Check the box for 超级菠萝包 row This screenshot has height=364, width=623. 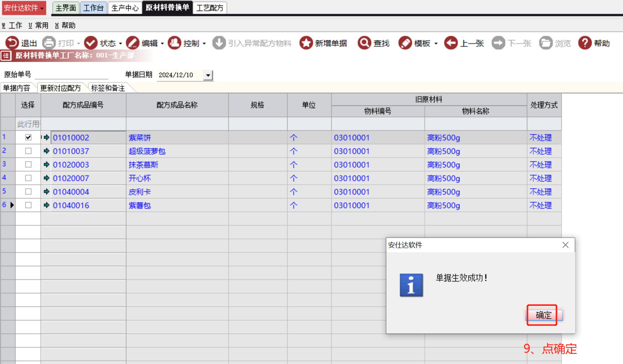[28, 151]
